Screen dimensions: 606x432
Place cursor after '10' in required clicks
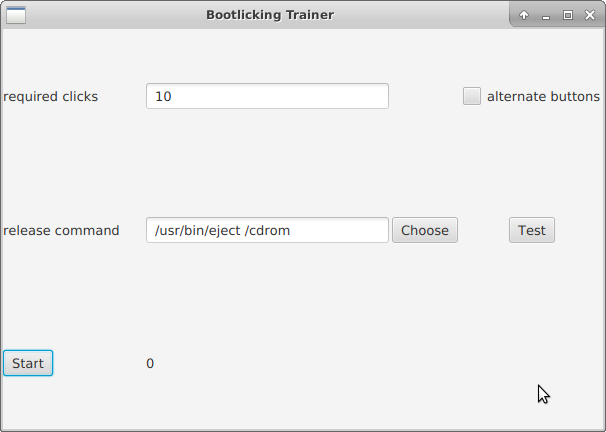click(173, 97)
